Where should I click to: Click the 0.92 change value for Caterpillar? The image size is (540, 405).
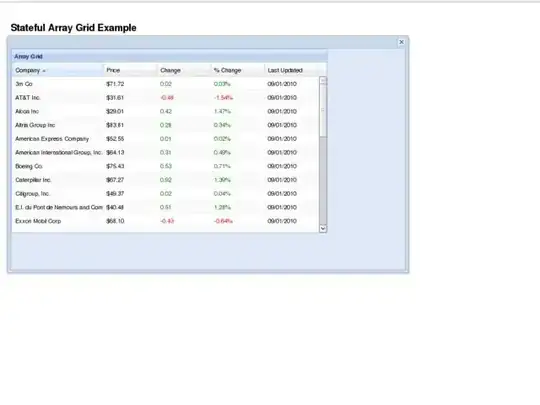pos(166,180)
